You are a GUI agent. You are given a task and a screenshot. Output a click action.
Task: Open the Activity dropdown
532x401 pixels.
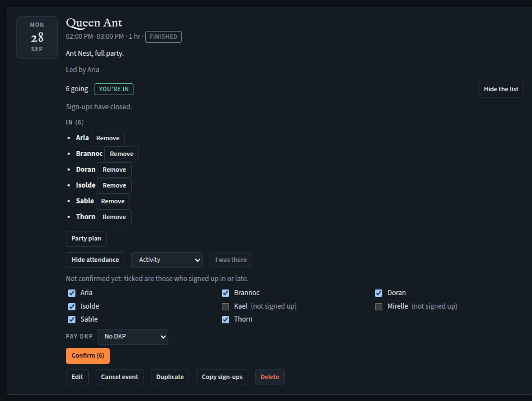tap(167, 260)
